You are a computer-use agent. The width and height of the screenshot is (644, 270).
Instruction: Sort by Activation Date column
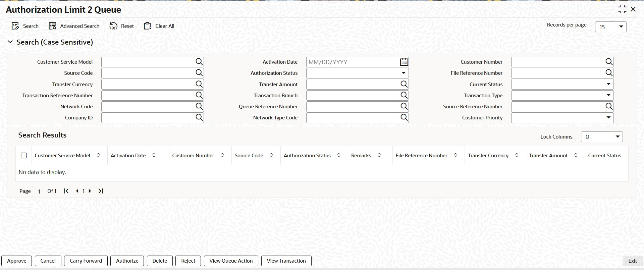[154, 155]
